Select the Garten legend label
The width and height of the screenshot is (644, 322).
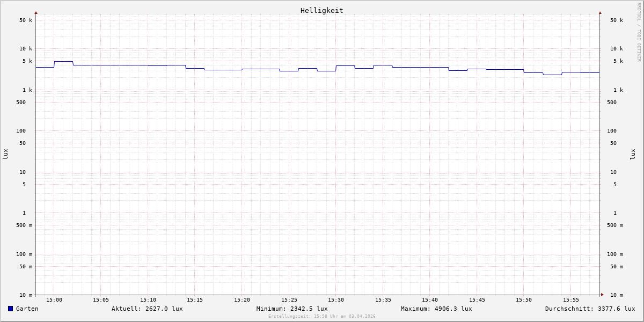click(27, 309)
